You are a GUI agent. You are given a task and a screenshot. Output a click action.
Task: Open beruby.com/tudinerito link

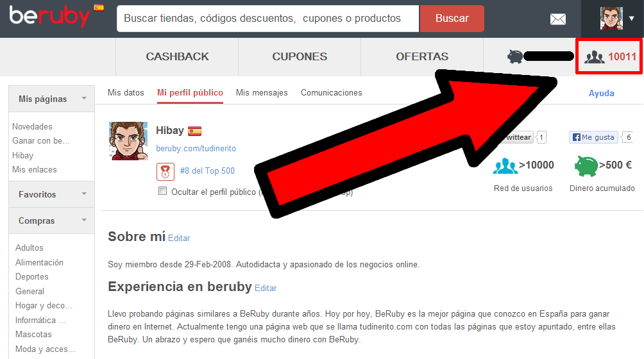point(196,149)
